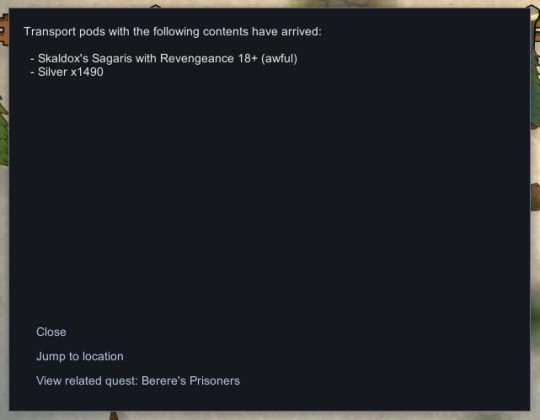The width and height of the screenshot is (540, 420).
Task: Jump to location of arrived pods
Action: (x=80, y=356)
